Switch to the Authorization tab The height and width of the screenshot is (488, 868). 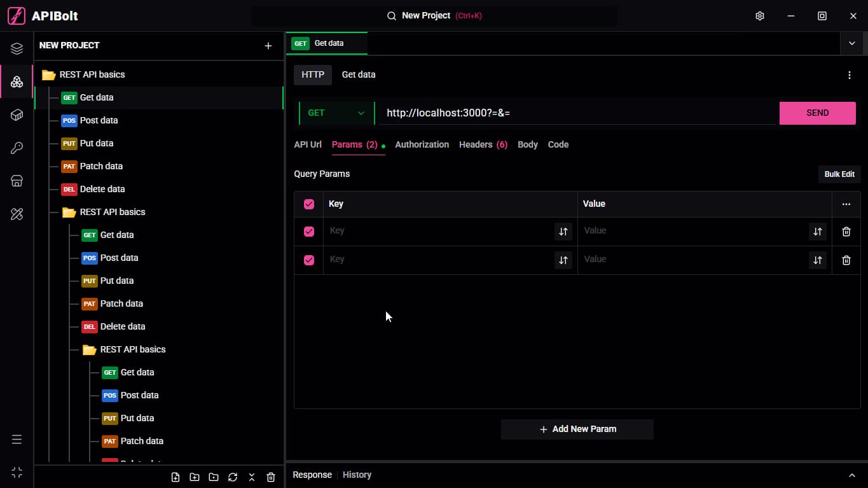422,144
